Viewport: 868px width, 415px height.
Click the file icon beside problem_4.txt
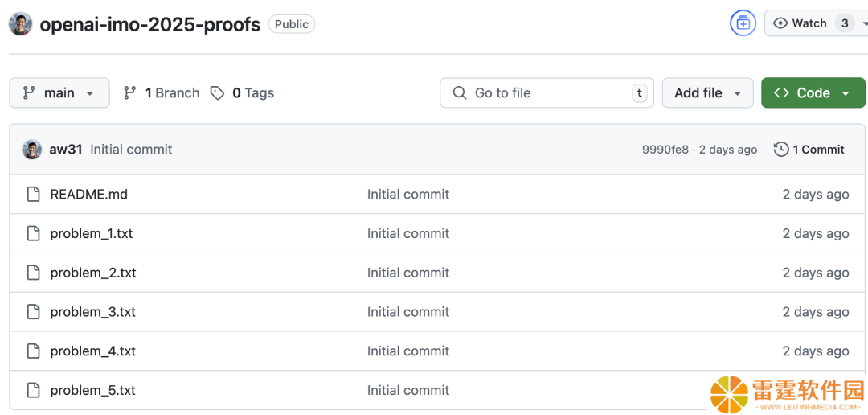pos(34,351)
